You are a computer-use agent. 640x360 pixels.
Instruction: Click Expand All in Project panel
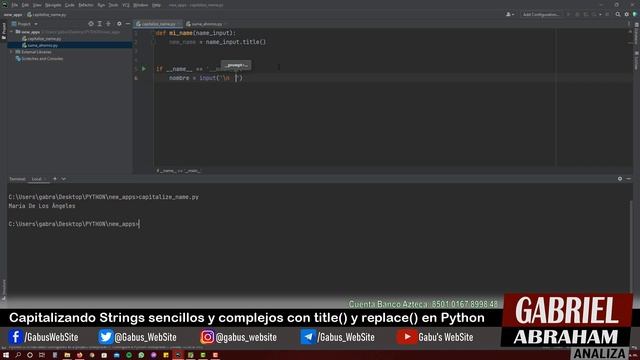(100, 24)
